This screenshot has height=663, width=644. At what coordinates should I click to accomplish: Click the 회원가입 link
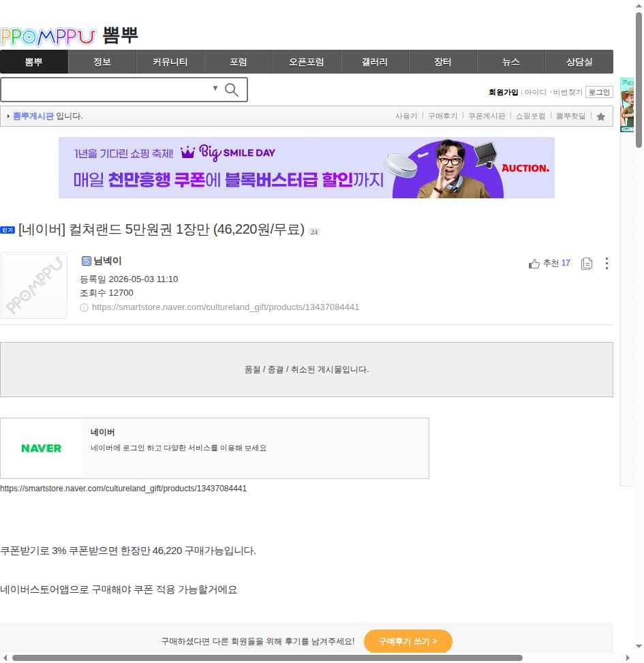point(503,92)
